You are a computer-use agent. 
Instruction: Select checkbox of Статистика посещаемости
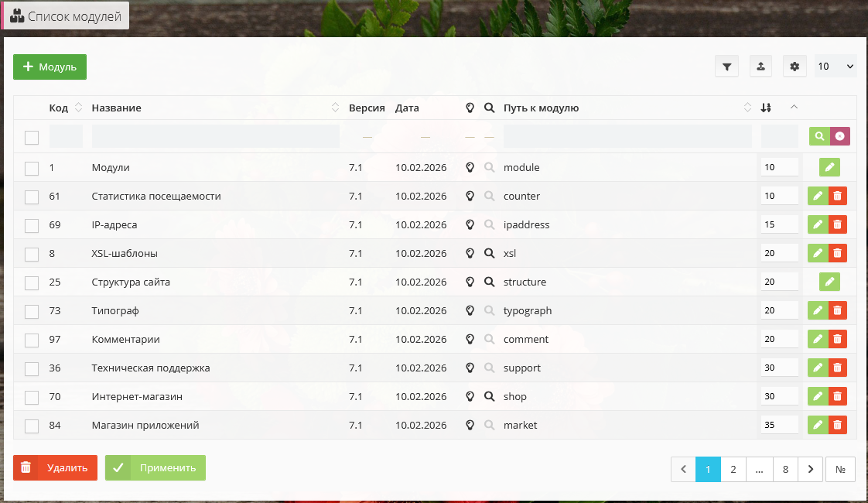point(32,197)
